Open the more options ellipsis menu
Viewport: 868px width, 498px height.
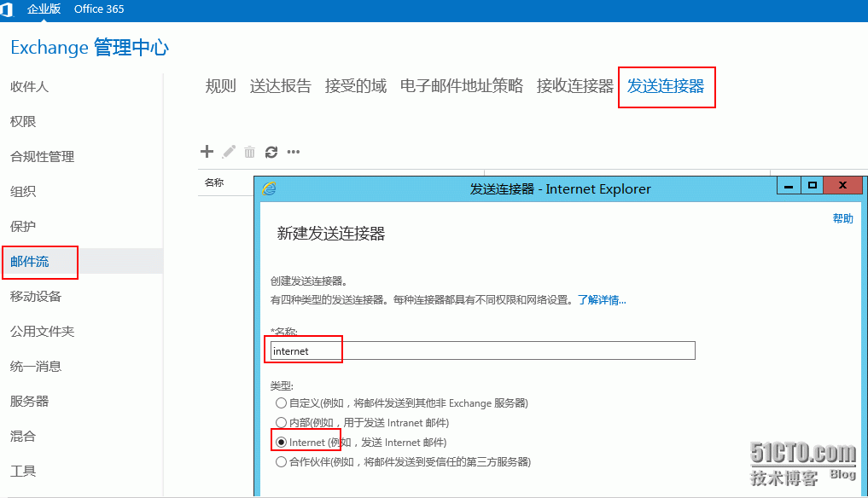[294, 152]
